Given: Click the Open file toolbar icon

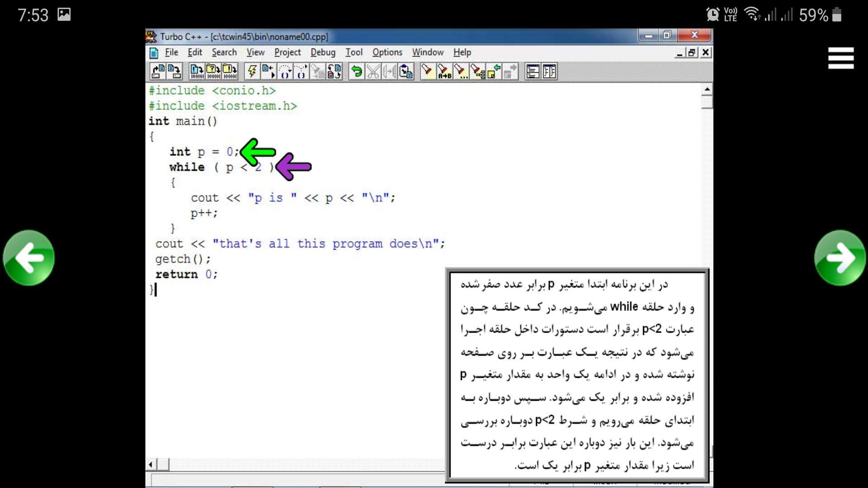Looking at the screenshot, I should pyautogui.click(x=158, y=71).
